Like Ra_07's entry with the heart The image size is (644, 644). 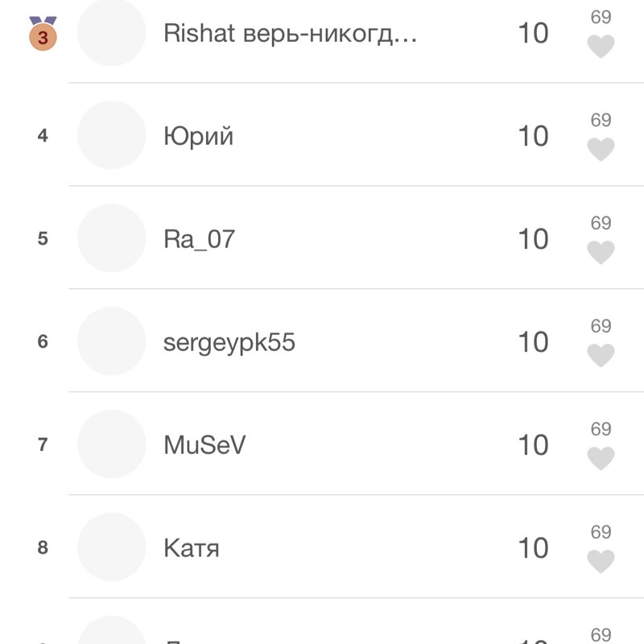click(x=601, y=253)
